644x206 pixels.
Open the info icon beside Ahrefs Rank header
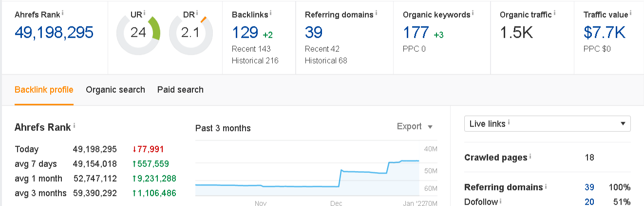click(63, 12)
